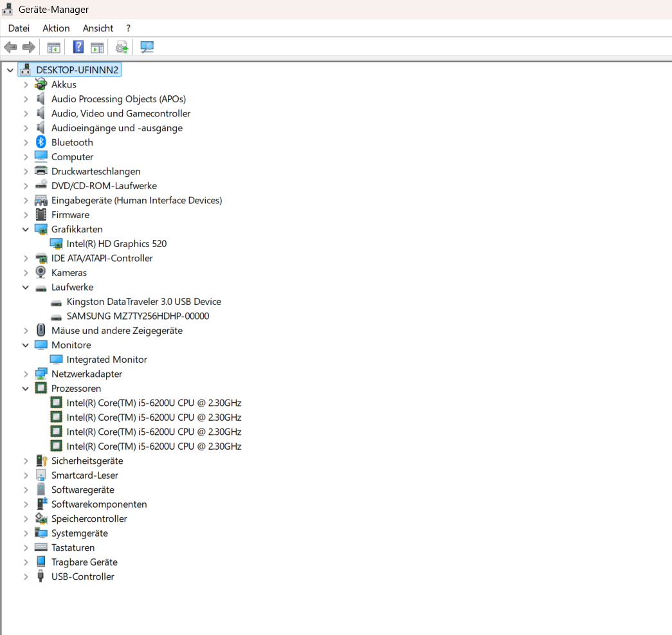Click the scan for hardware changes icon
The image size is (672, 635).
click(x=147, y=47)
